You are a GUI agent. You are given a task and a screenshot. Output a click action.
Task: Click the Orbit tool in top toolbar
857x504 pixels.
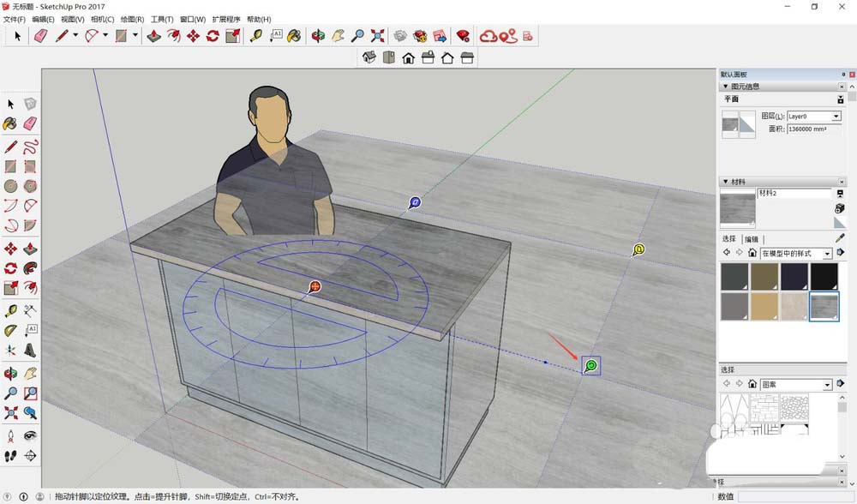(318, 36)
